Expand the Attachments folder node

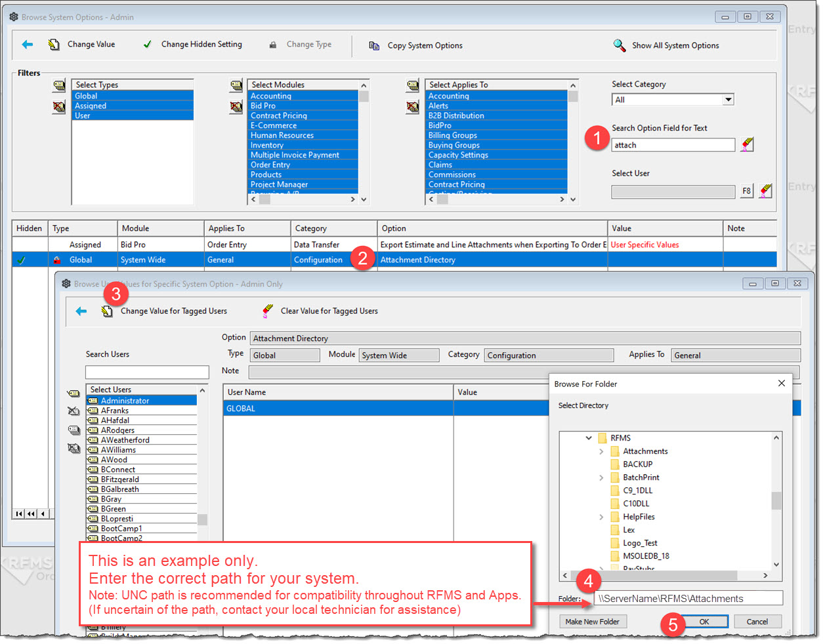[x=601, y=451]
